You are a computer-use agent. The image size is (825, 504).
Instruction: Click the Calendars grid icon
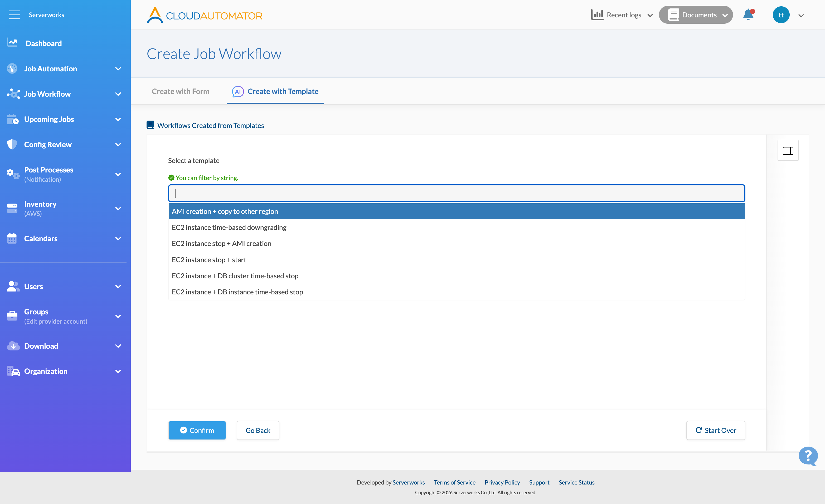point(12,239)
